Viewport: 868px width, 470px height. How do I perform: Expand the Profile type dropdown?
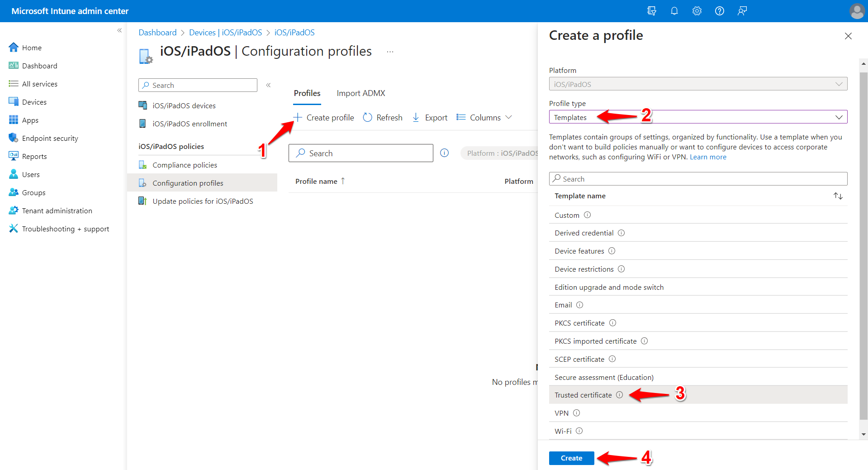(x=698, y=117)
